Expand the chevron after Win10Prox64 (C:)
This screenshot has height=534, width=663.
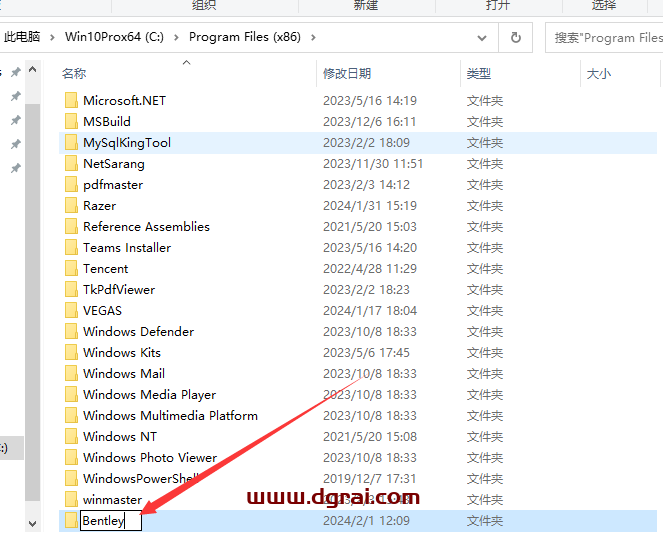(176, 38)
